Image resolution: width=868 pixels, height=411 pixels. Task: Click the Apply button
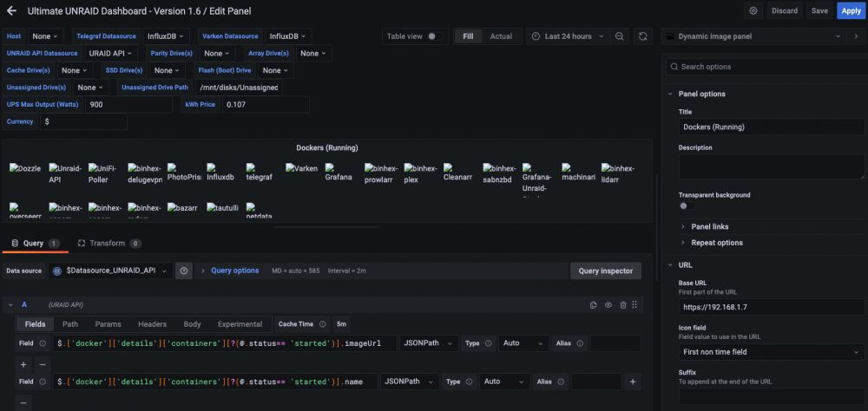[851, 10]
